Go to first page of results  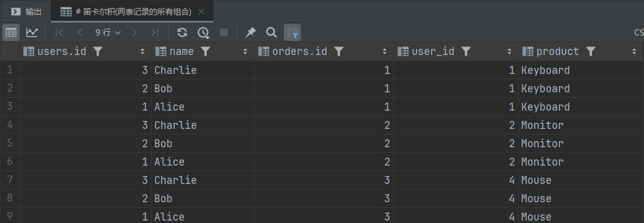[59, 32]
